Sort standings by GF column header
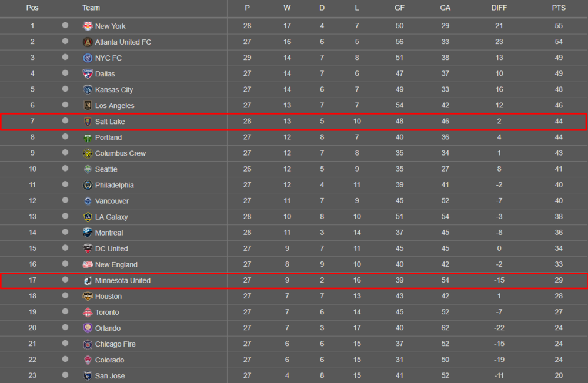Image resolution: width=588 pixels, height=383 pixels. coord(399,8)
